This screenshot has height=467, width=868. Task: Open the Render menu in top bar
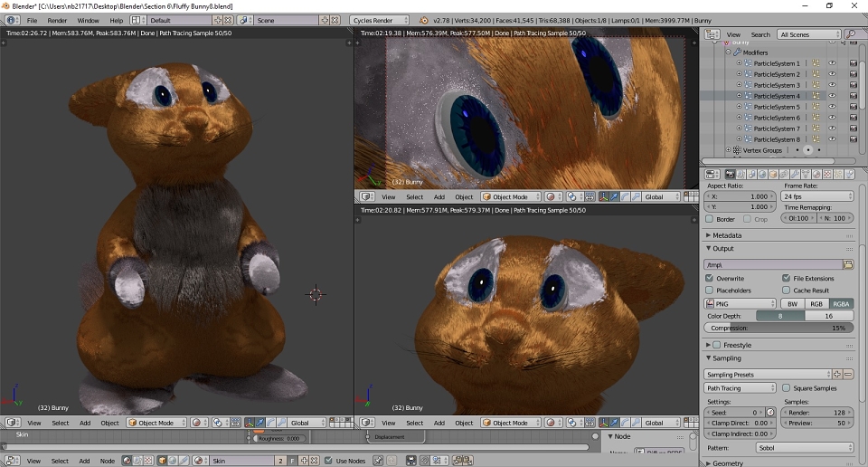click(x=57, y=21)
